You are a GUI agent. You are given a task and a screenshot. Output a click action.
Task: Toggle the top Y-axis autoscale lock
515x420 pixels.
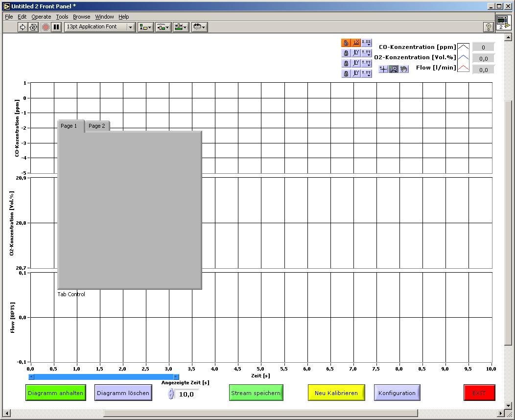346,52
